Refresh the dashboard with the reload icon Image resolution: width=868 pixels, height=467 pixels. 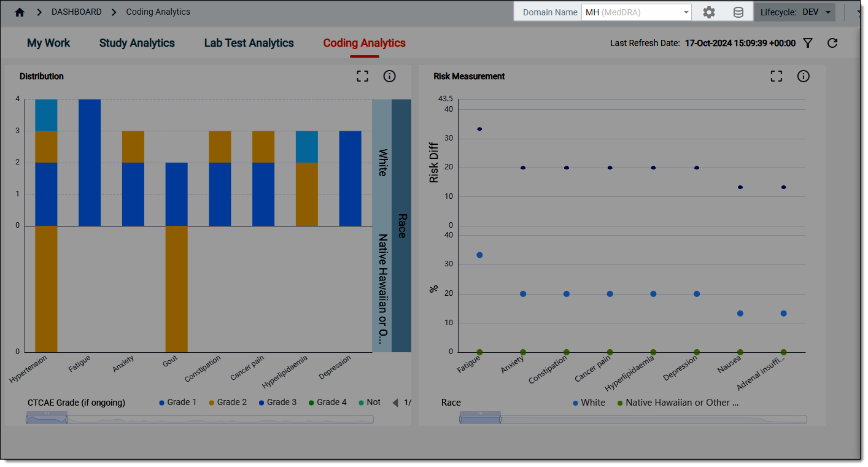(832, 43)
